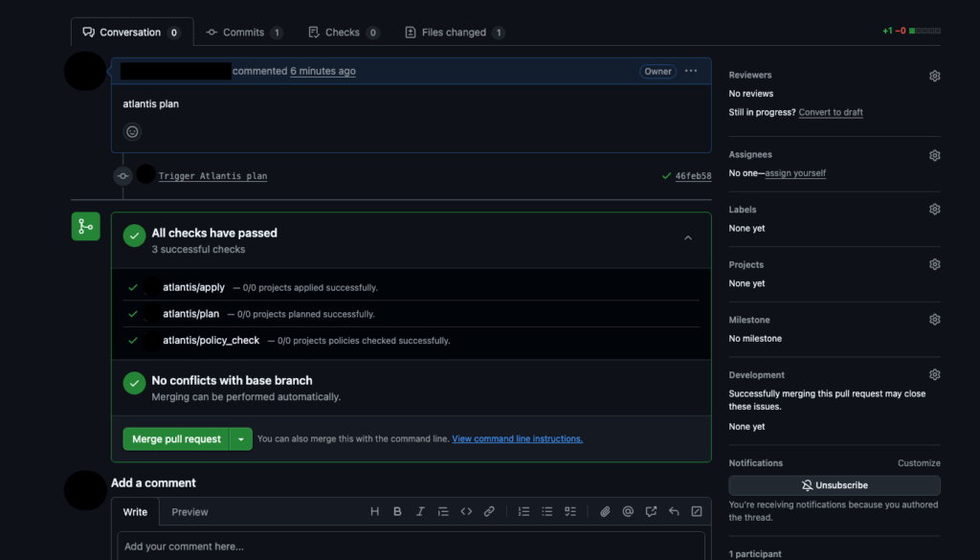Open the Reviewers gear settings

coord(934,76)
